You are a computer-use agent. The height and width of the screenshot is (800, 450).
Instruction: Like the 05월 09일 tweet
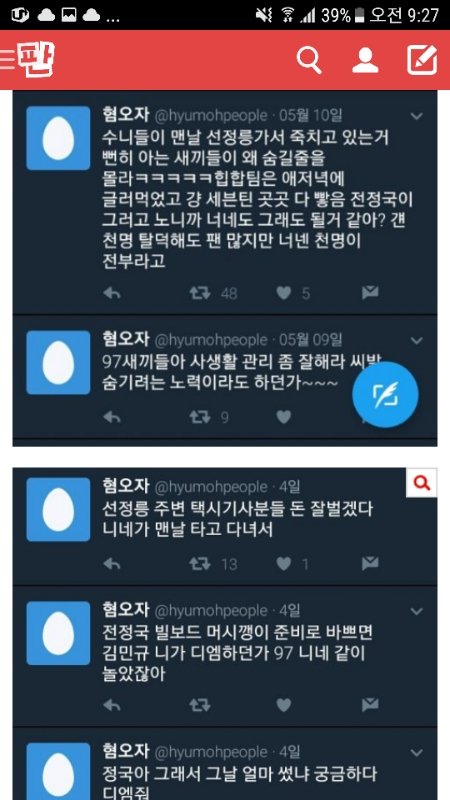coord(284,417)
